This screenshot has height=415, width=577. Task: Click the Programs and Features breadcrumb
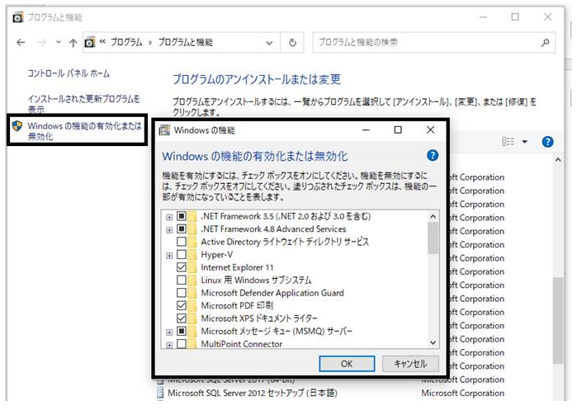[x=185, y=42]
